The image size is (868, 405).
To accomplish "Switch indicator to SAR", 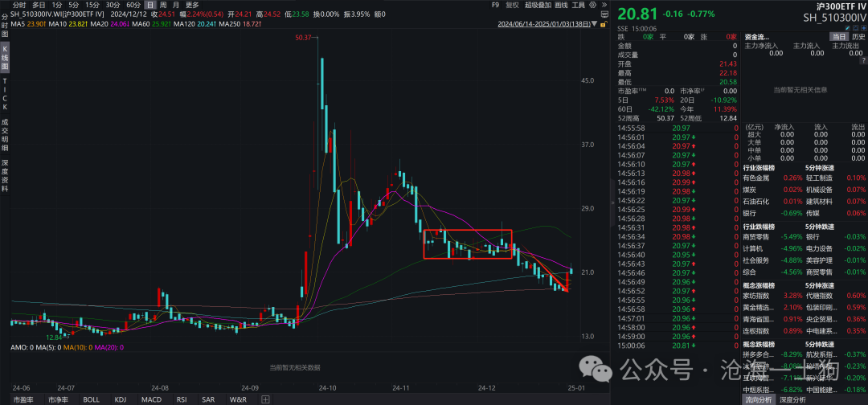I will 208,399.
